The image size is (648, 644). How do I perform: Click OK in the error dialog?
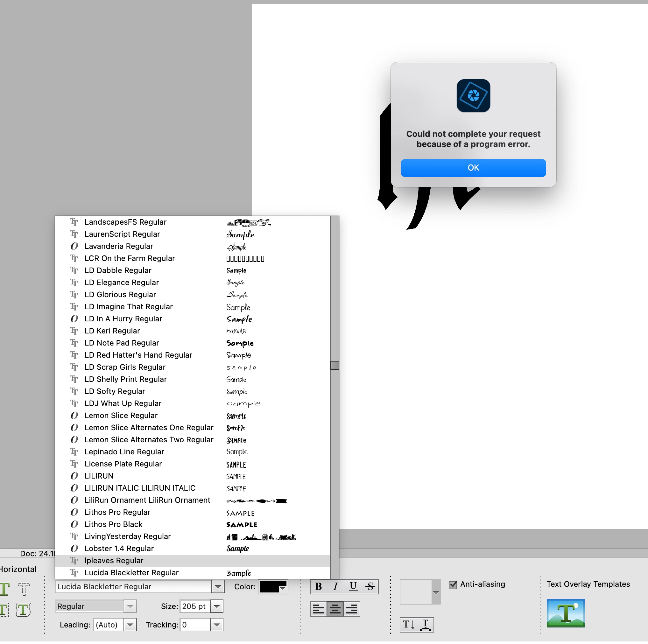473,168
